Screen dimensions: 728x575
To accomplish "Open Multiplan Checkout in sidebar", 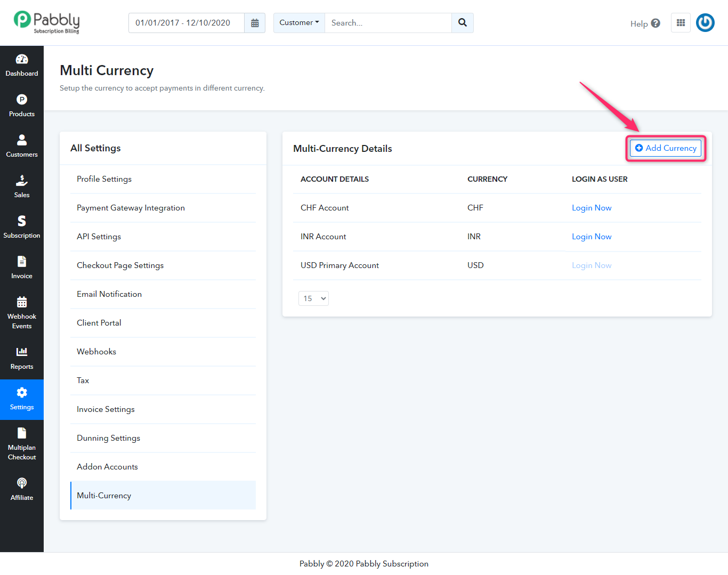I will 22,444.
